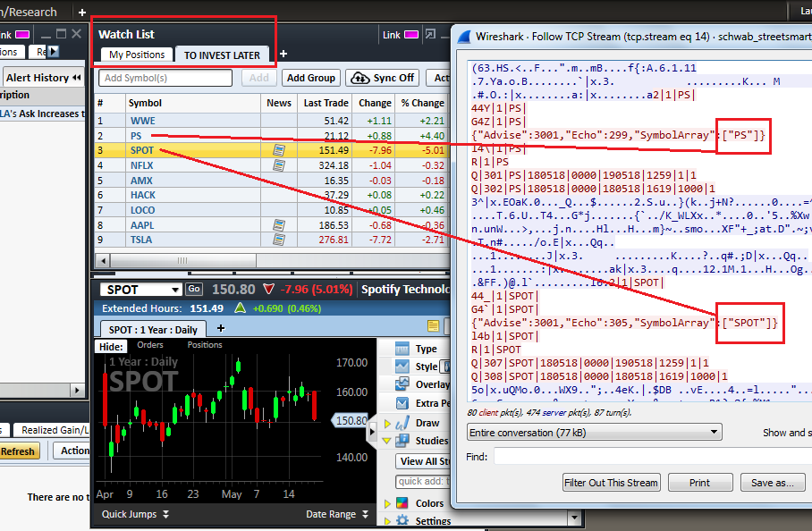Image resolution: width=812 pixels, height=531 pixels.
Task: Open the Entire conversation dropdown
Action: [x=595, y=432]
